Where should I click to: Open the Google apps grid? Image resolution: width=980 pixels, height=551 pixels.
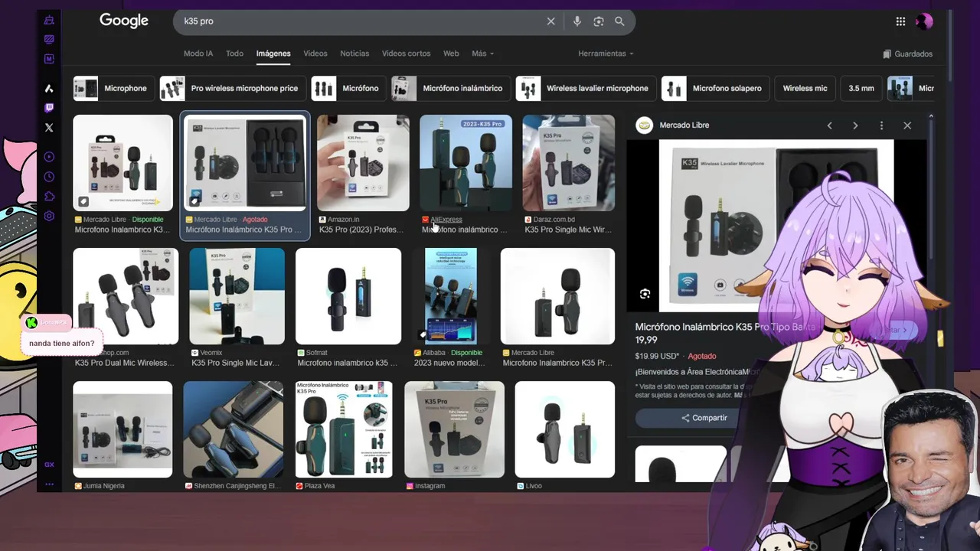(900, 21)
